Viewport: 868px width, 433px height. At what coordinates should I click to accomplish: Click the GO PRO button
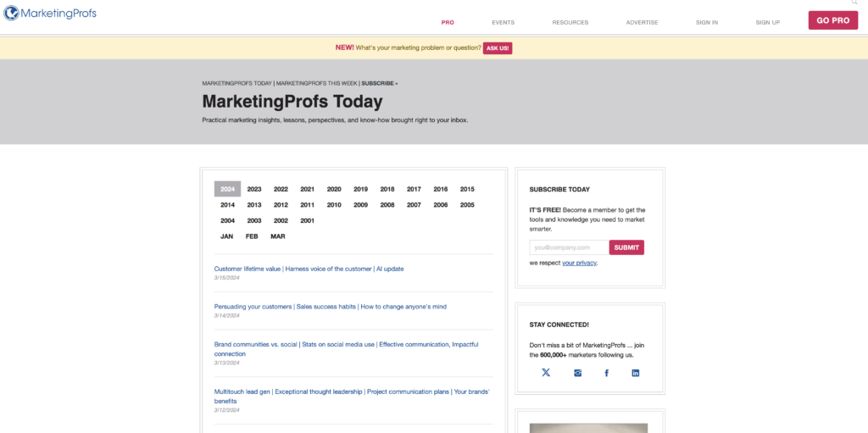pyautogui.click(x=833, y=20)
